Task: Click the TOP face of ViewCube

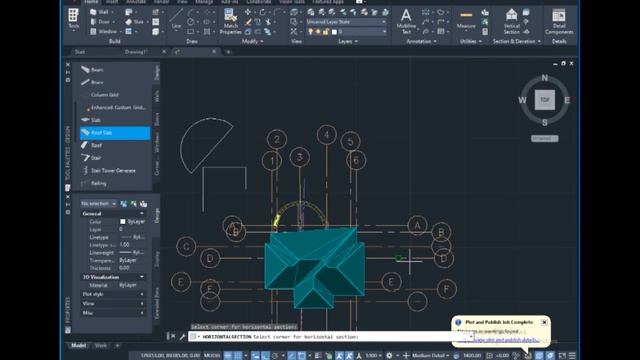Action: coord(544,100)
